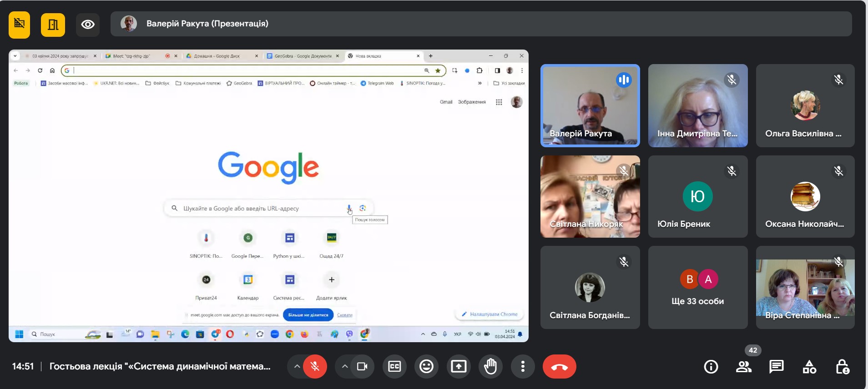This screenshot has width=868, height=389.
Task: Open a new tab with the plus button
Action: 430,56
